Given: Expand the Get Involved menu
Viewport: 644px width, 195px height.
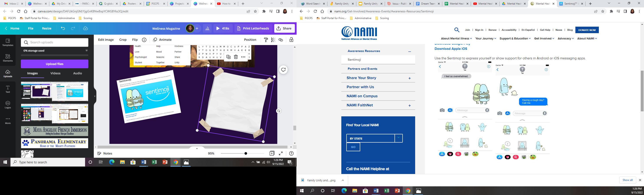Looking at the screenshot, I should (x=544, y=38).
